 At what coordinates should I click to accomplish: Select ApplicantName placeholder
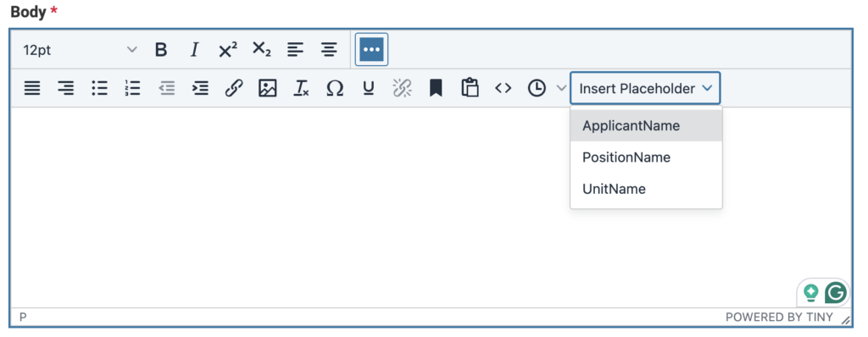pyautogui.click(x=646, y=125)
